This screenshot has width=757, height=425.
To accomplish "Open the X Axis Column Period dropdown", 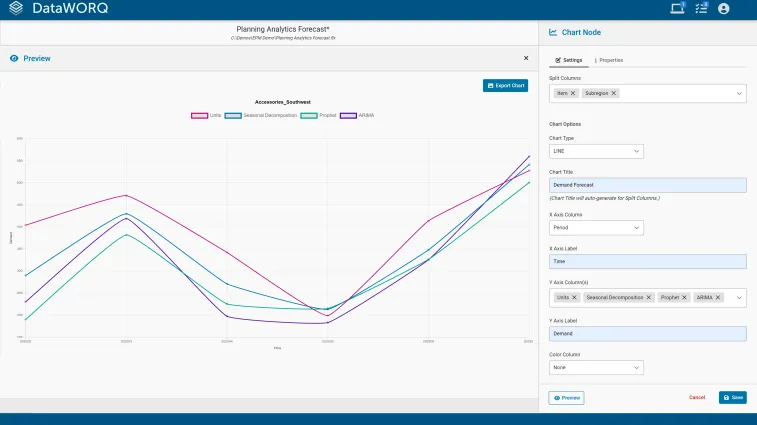I will 596,227.
